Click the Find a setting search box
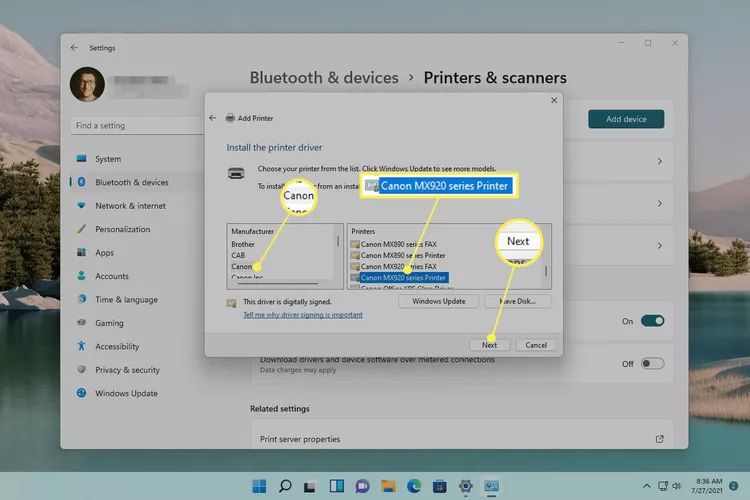Screen dimensions: 750x500 [136, 125]
